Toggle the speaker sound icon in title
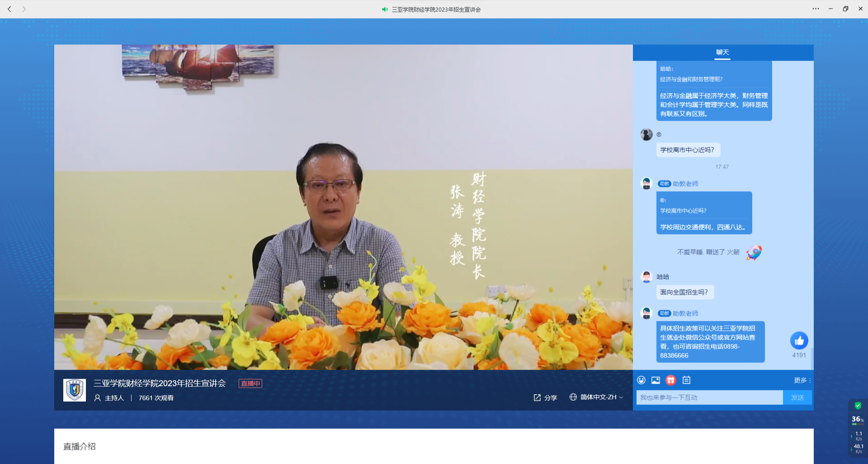Viewport: 868px width, 464px height. tap(385, 9)
